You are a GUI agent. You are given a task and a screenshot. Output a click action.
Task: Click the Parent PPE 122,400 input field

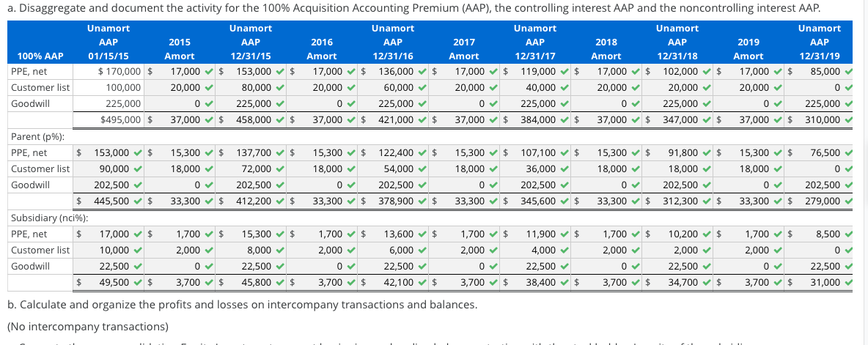coord(394,153)
